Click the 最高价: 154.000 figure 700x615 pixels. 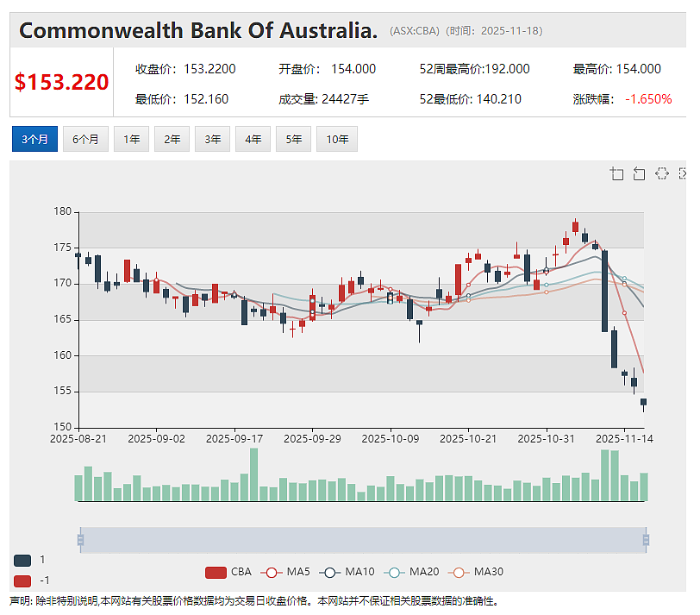click(x=617, y=69)
